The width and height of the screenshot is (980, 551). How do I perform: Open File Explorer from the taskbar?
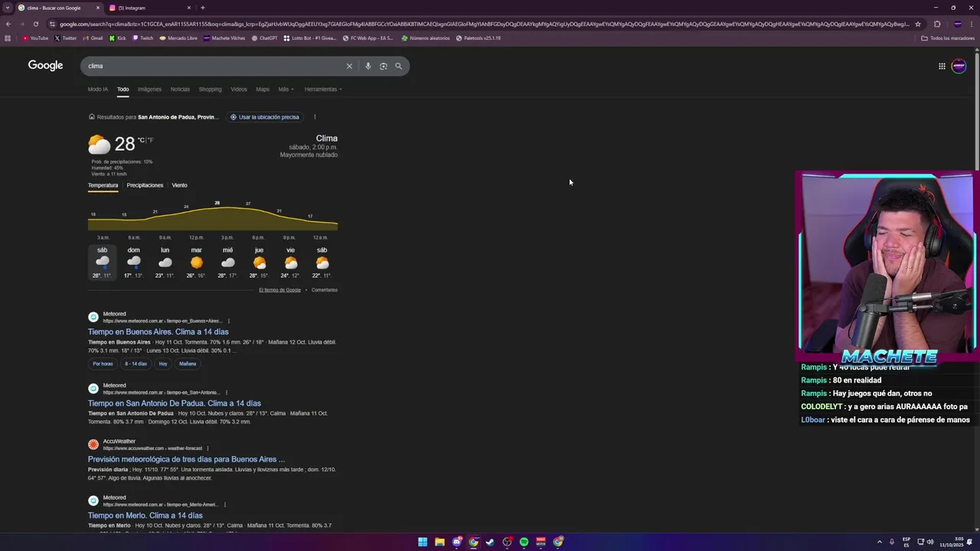[439, 542]
